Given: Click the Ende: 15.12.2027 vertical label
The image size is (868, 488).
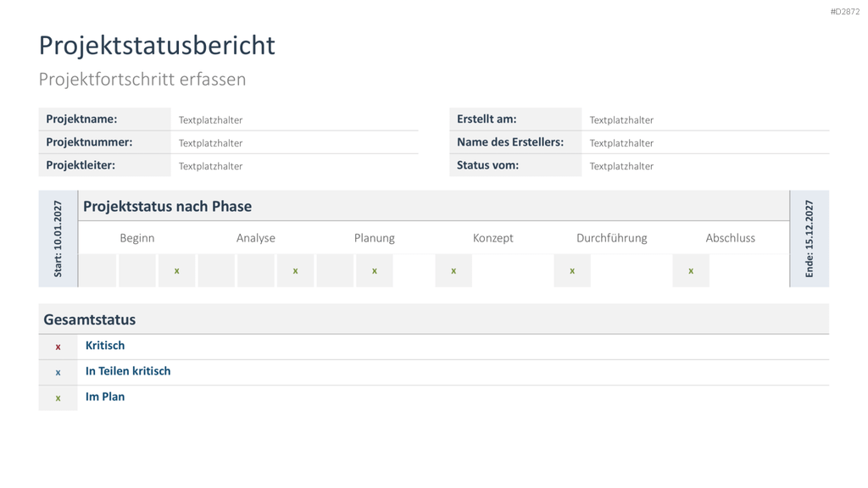Looking at the screenshot, I should coord(810,238).
